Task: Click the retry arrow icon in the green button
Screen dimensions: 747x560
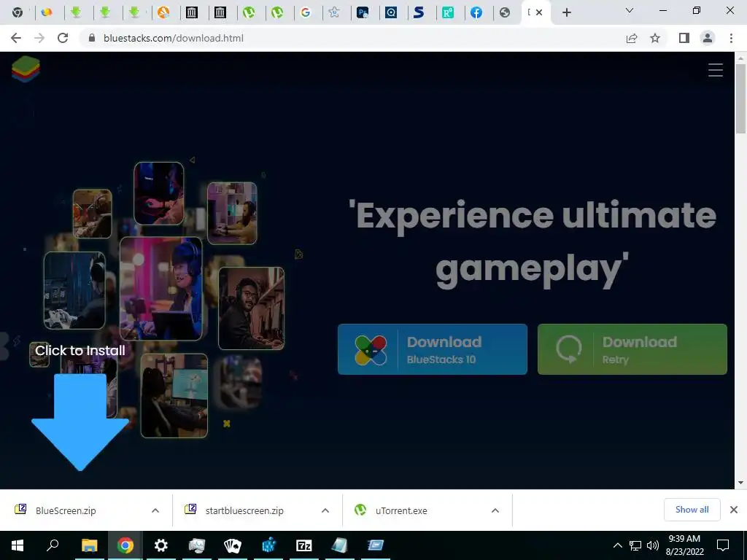Action: 569,349
